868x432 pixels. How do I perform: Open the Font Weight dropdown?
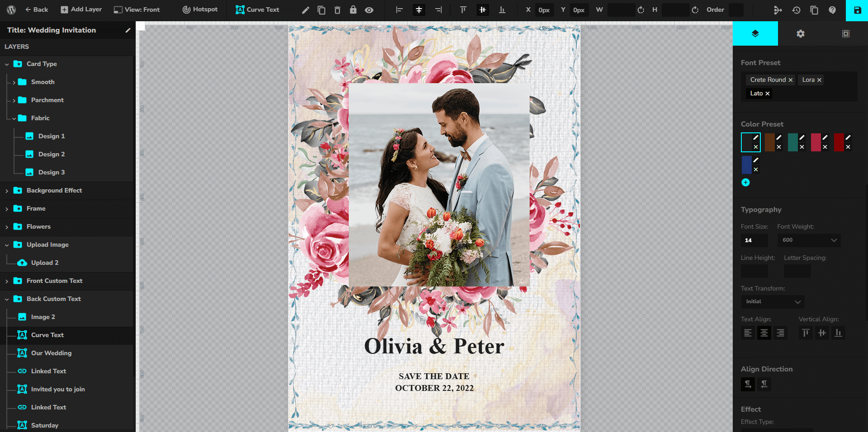pyautogui.click(x=809, y=240)
